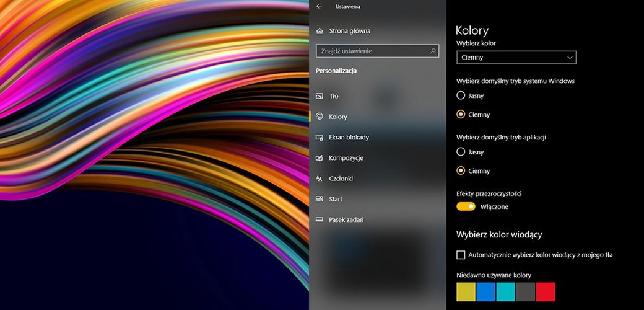The height and width of the screenshot is (310, 644).
Task: Click the Tło picture icon
Action: coord(319,96)
